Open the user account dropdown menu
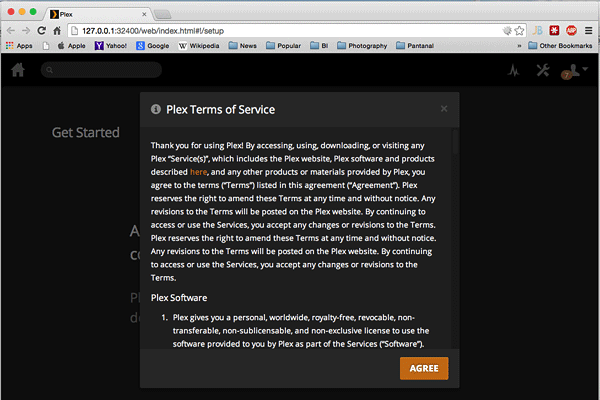 click(574, 70)
